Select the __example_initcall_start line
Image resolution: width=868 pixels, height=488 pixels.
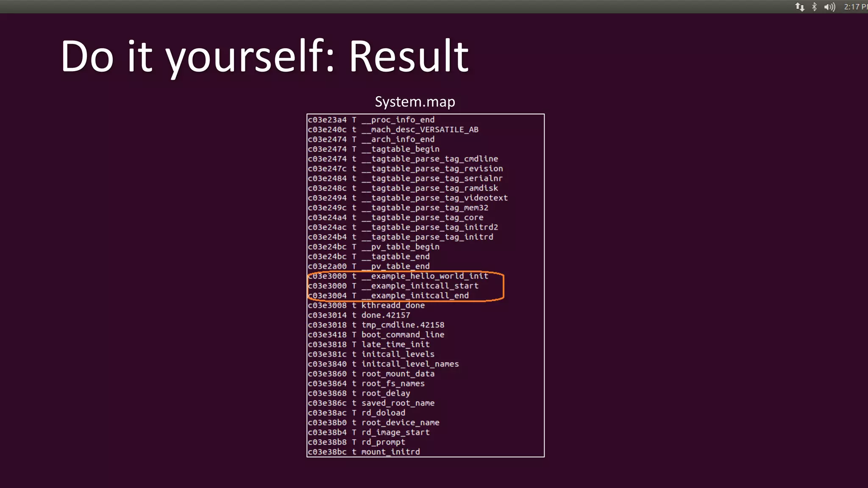point(393,286)
